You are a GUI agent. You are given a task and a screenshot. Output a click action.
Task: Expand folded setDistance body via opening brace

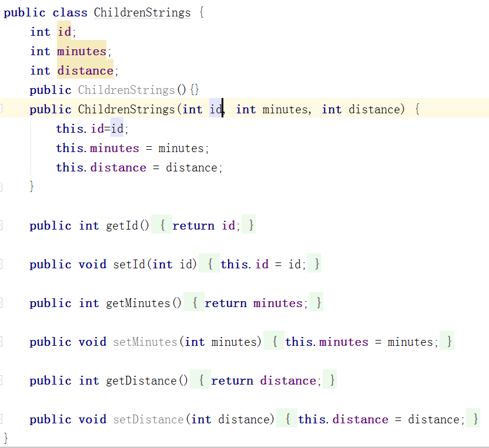click(287, 419)
